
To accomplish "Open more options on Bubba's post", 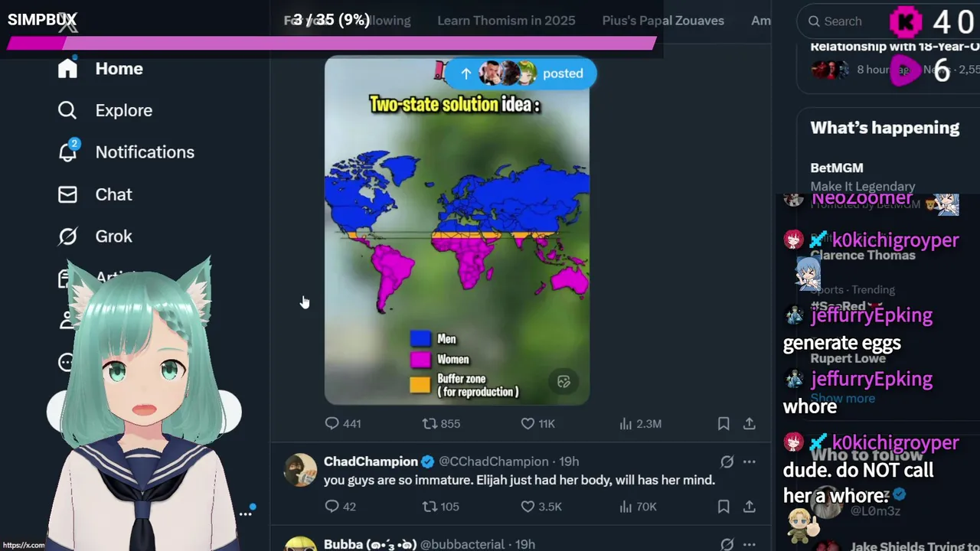I will [x=750, y=544].
